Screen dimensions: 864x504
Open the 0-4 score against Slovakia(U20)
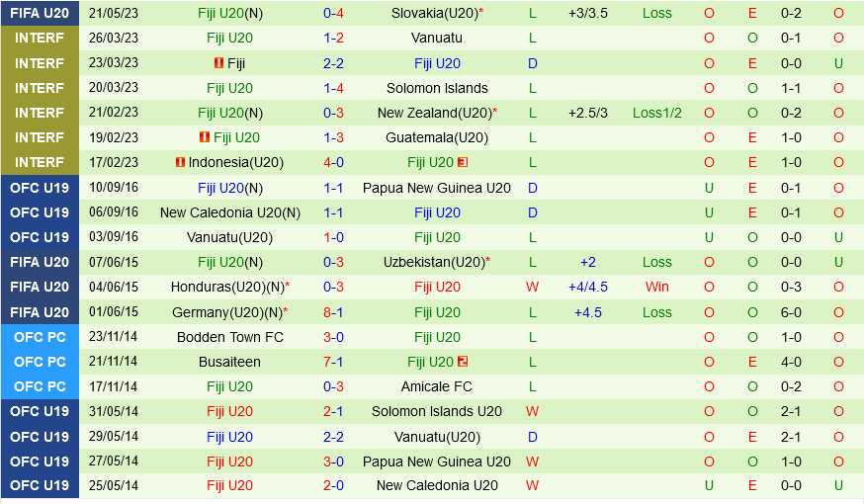coord(333,13)
